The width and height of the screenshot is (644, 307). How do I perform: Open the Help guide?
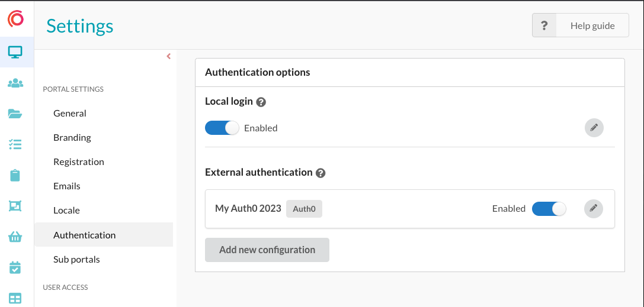pos(581,25)
